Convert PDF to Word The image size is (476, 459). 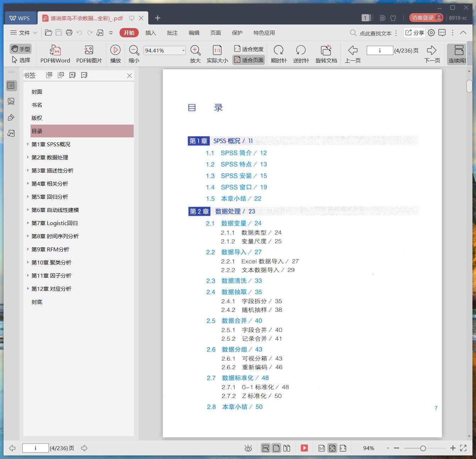coord(55,54)
